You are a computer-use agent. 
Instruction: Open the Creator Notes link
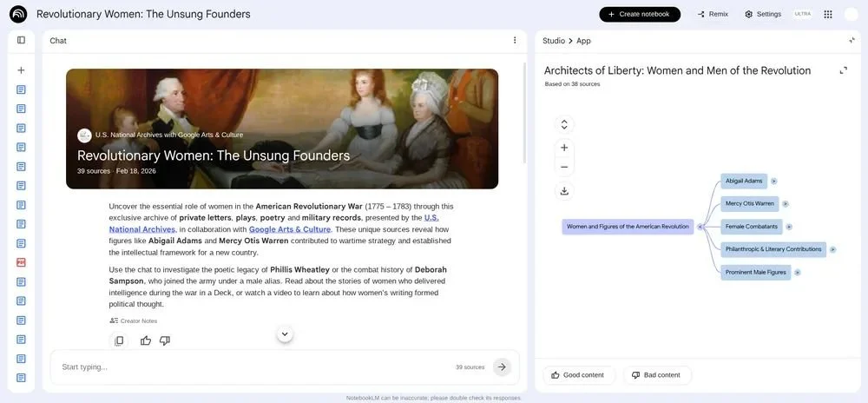coord(134,320)
